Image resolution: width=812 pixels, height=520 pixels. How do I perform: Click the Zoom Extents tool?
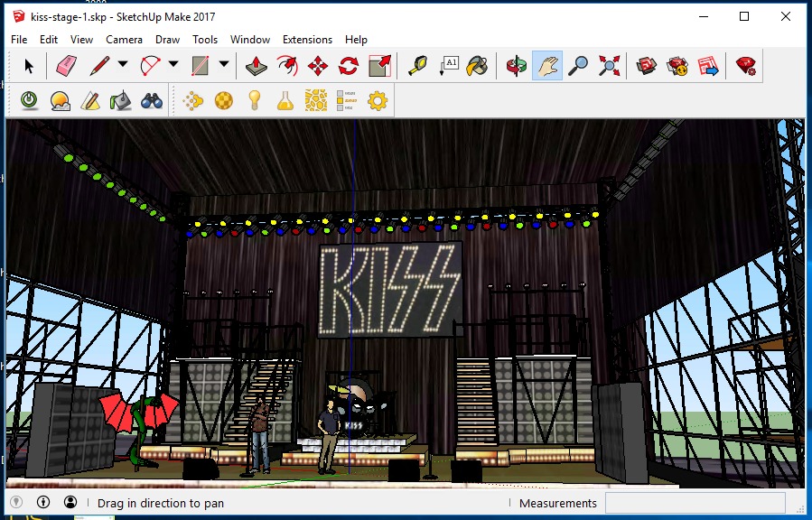(x=609, y=66)
